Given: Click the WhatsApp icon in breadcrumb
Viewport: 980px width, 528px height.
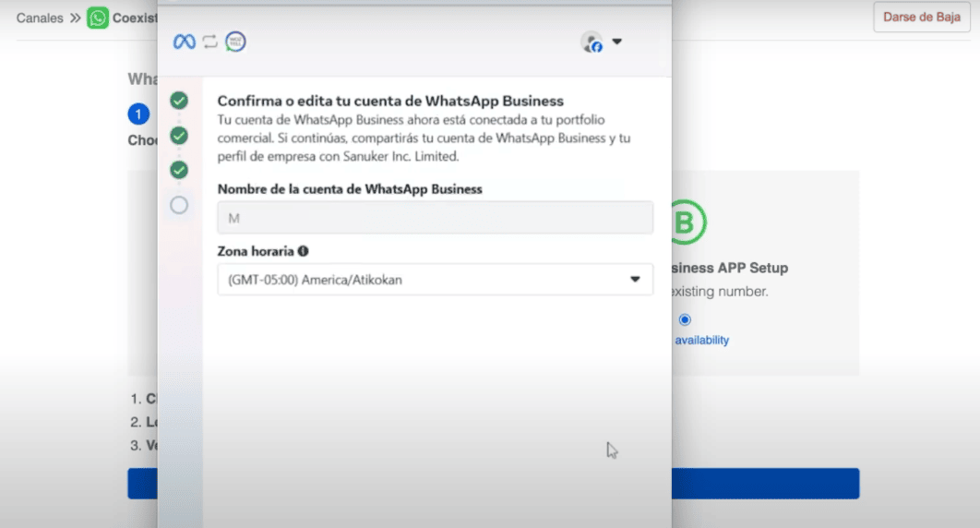Looking at the screenshot, I should coord(98,18).
